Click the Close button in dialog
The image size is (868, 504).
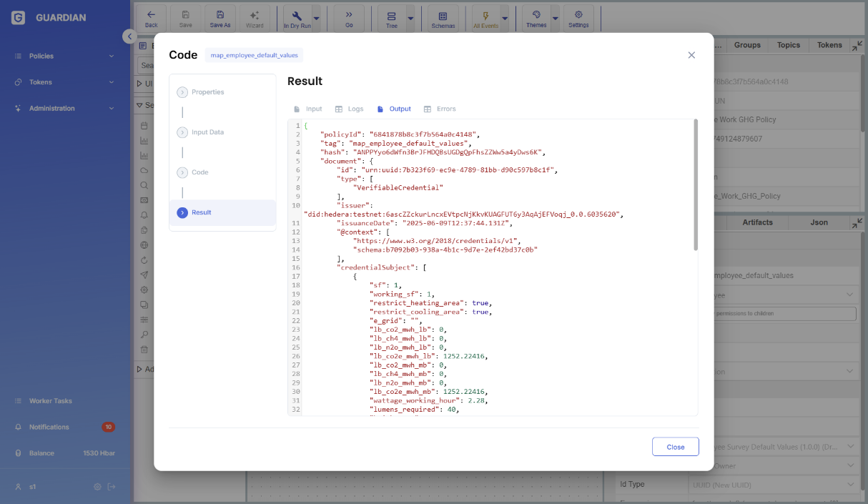point(675,447)
